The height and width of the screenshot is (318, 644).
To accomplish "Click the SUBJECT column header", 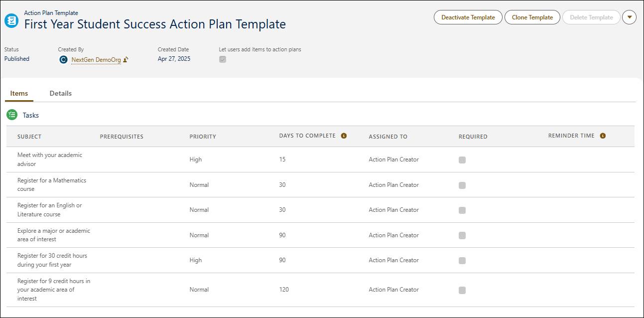I will point(29,136).
